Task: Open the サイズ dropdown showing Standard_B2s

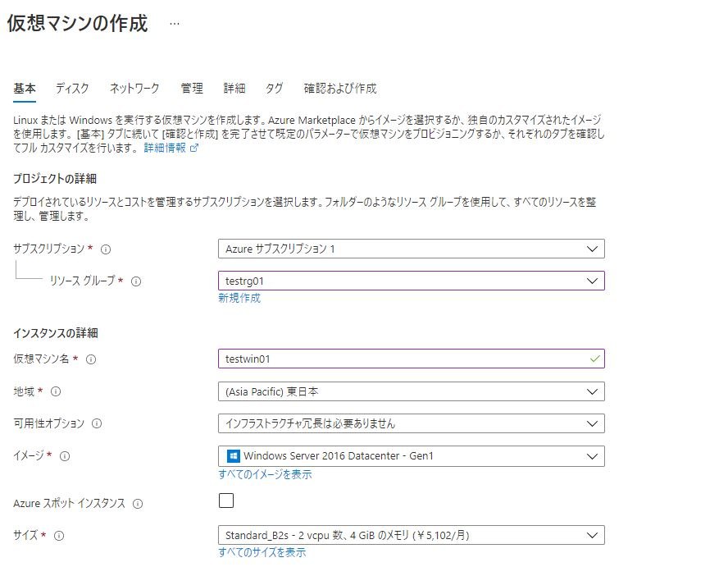Action: (x=412, y=535)
